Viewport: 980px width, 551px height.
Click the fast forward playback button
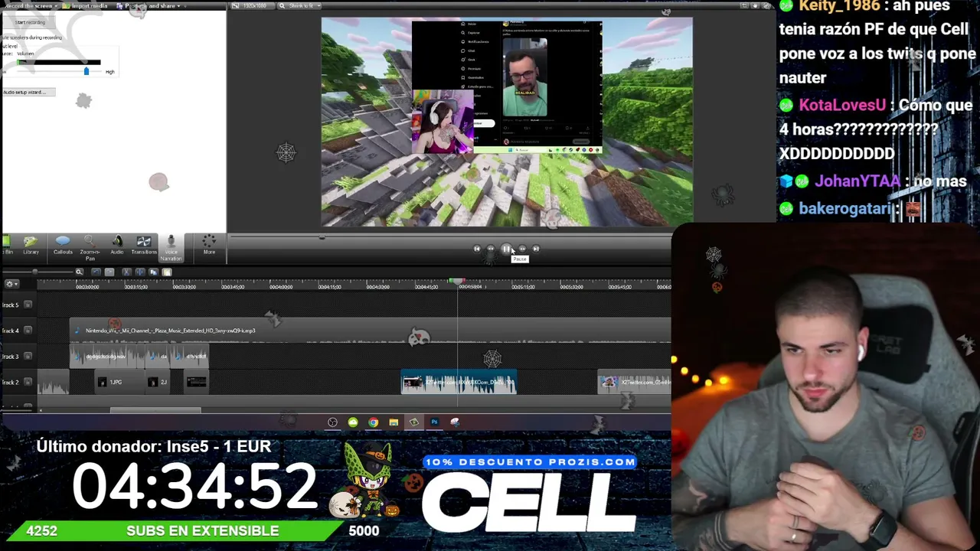point(522,249)
